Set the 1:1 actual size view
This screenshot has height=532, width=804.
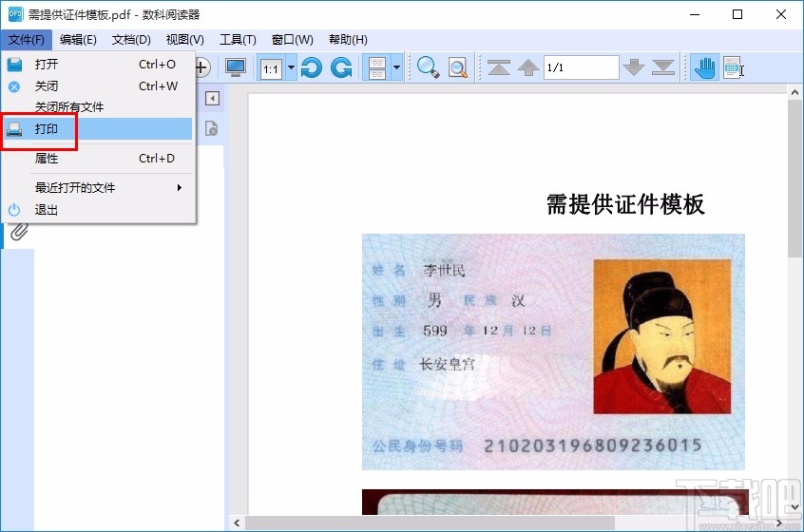pyautogui.click(x=271, y=68)
